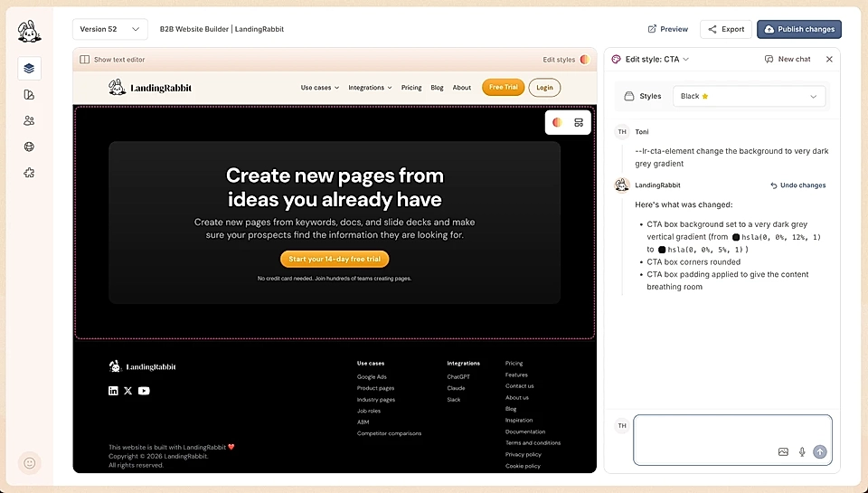Open the Edit style: CTA dropdown chevron
Screen dimensions: 868x493
(686, 60)
